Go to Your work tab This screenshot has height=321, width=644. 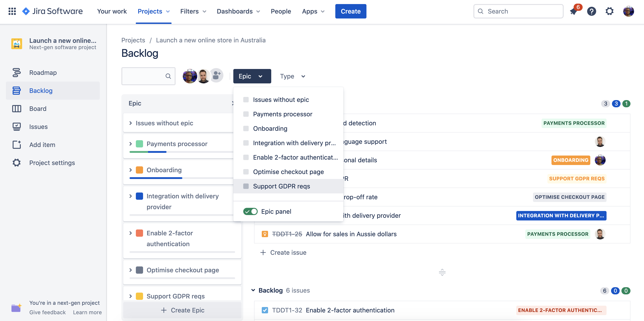(x=112, y=11)
